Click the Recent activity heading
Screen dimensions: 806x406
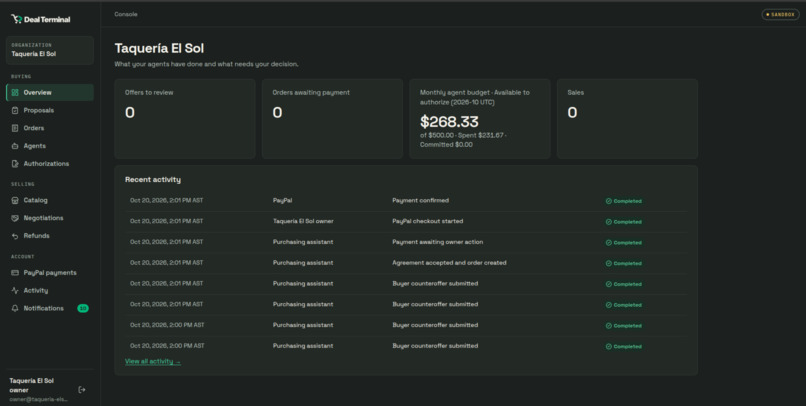point(153,180)
